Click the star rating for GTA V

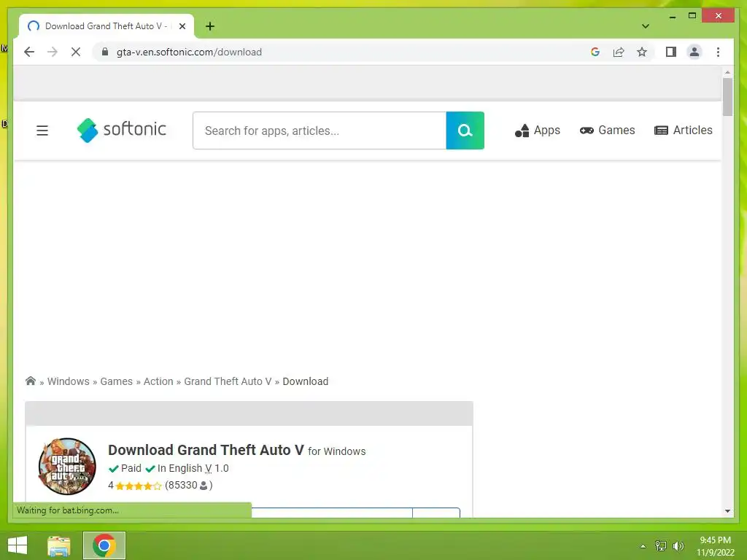138,486
